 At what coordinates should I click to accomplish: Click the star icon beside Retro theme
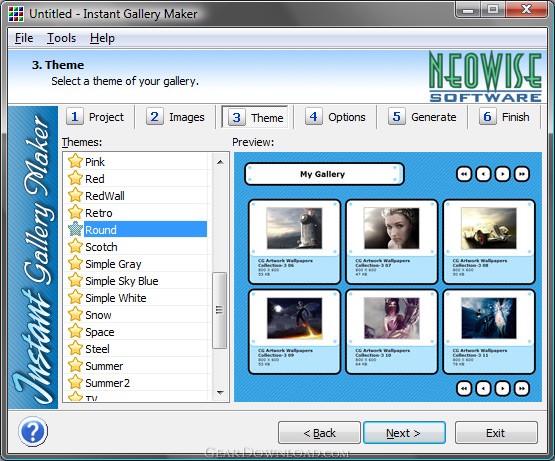(x=75, y=212)
